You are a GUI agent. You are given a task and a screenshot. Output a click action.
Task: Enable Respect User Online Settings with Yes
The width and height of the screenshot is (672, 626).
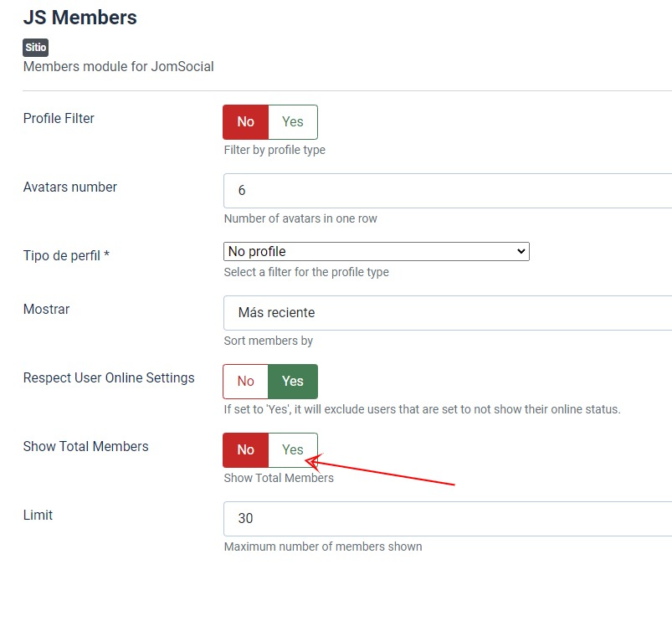pyautogui.click(x=293, y=382)
